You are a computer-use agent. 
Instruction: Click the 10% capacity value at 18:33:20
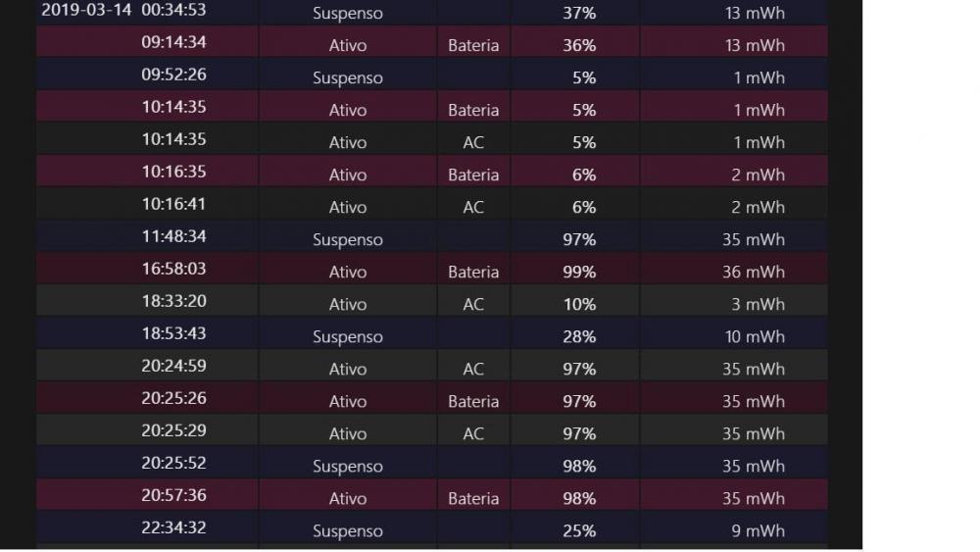(579, 304)
